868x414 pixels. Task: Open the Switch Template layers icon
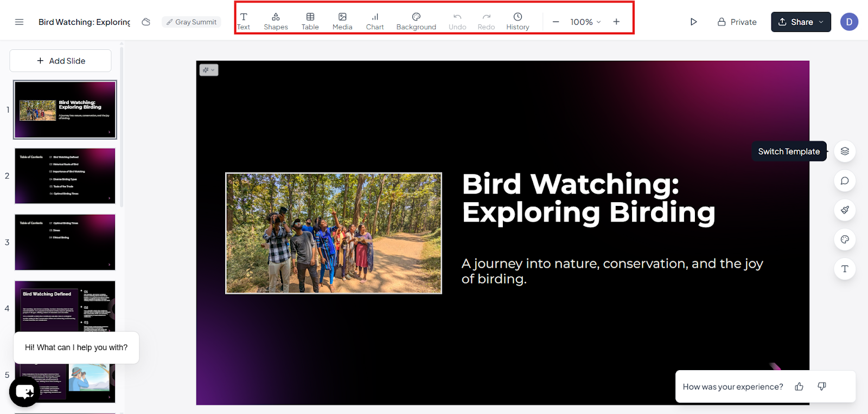[845, 151]
